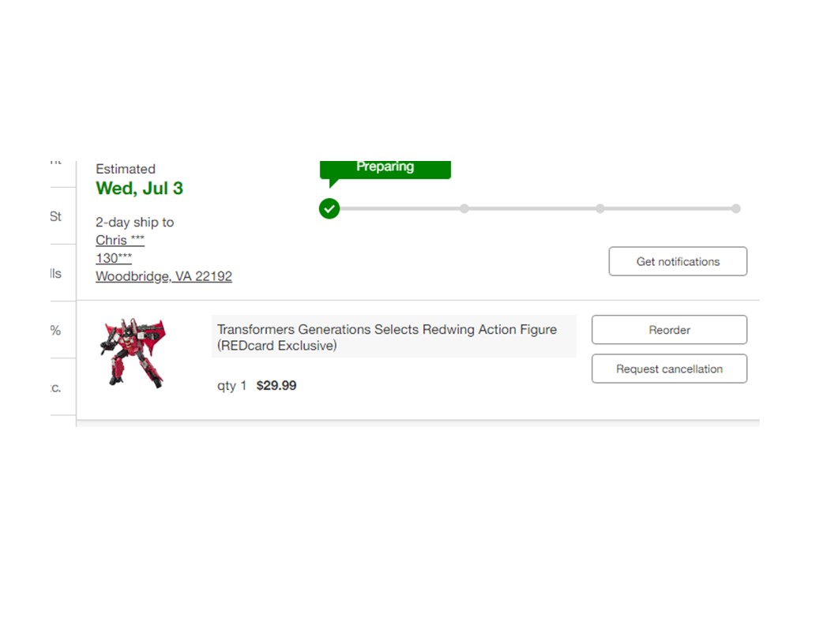Request cancellation of the Redwing order
834x644 pixels.
point(669,369)
